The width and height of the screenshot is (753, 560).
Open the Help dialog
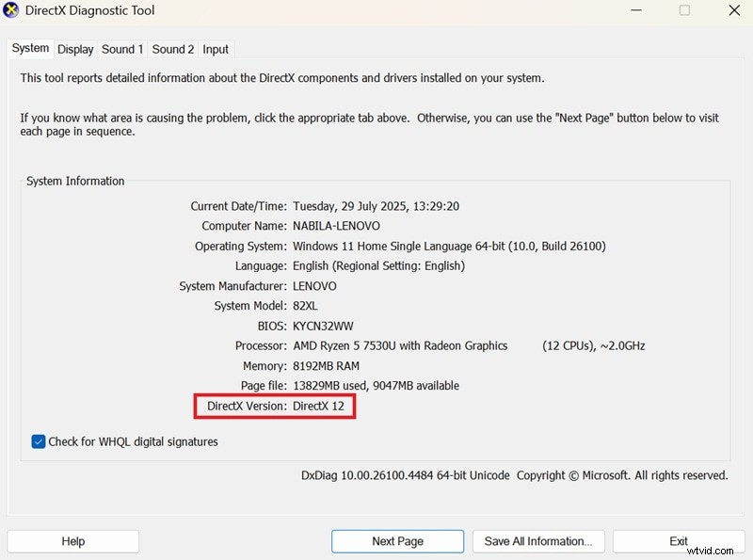[72, 541]
